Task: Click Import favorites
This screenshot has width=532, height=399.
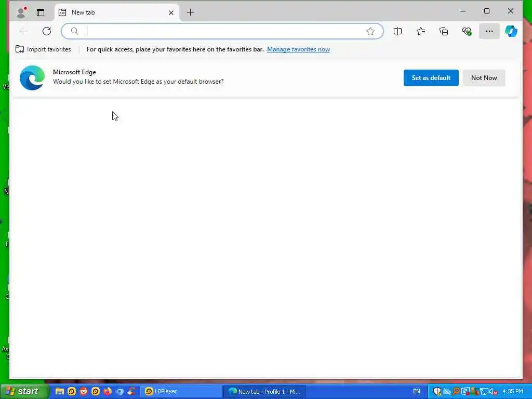Action: click(x=43, y=49)
